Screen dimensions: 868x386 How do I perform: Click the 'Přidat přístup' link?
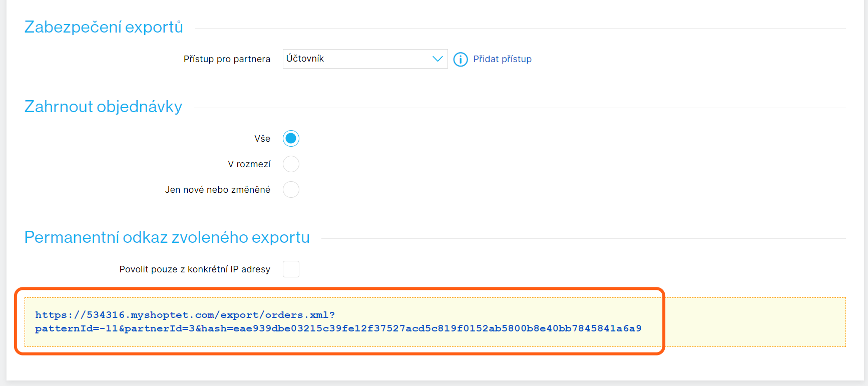tap(502, 59)
